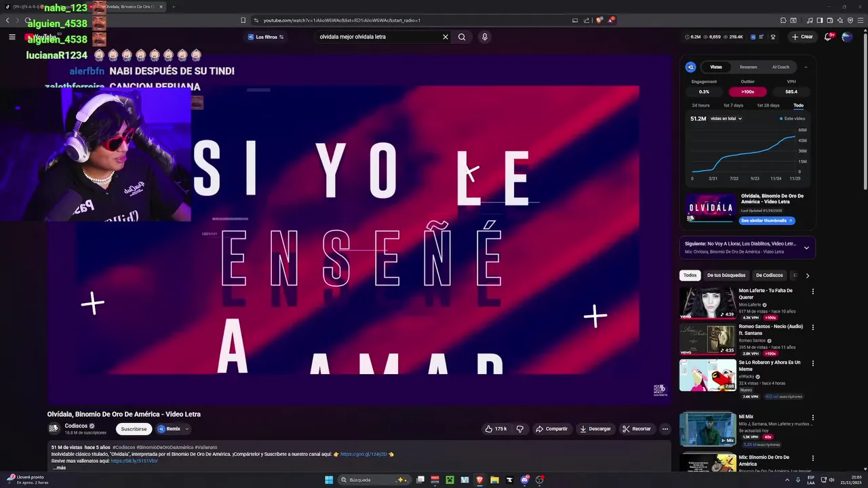The height and width of the screenshot is (488, 868).
Task: Start voice search with the microphone icon
Action: [x=484, y=37]
